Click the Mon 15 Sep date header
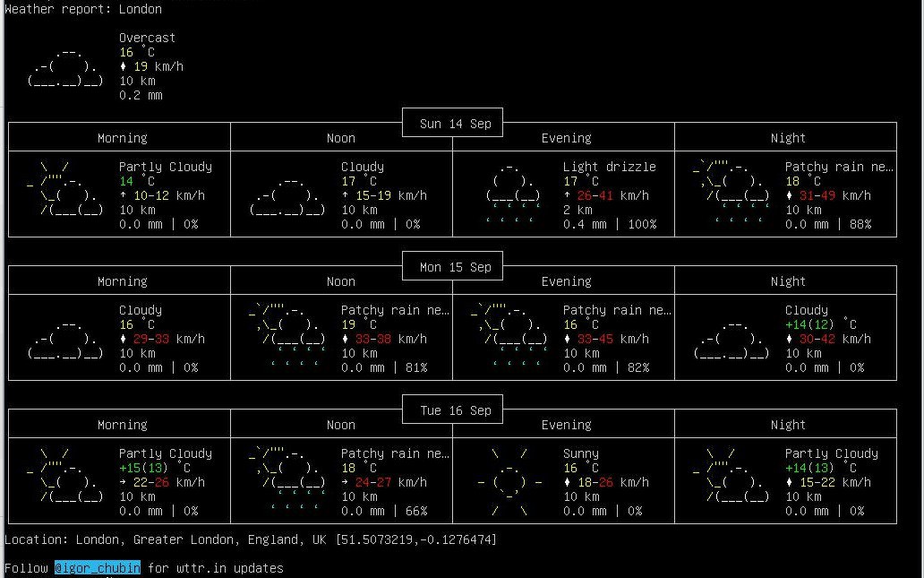This screenshot has width=924, height=578. [x=455, y=267]
